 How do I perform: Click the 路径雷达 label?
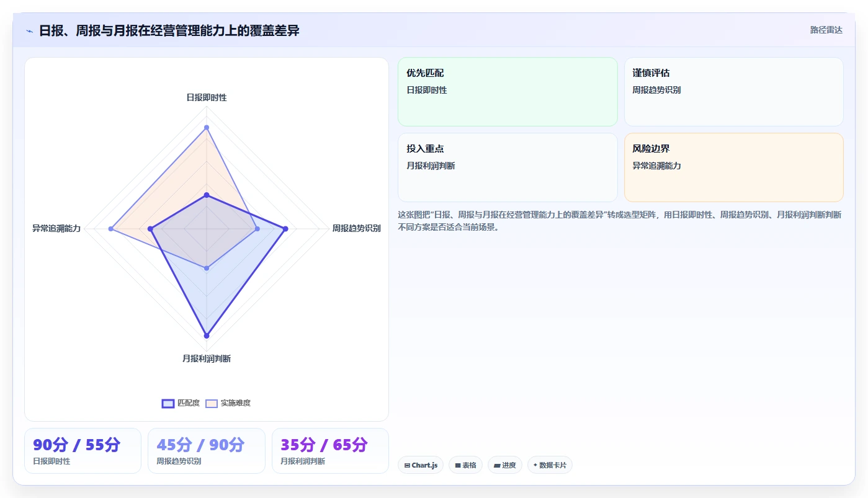pyautogui.click(x=826, y=30)
